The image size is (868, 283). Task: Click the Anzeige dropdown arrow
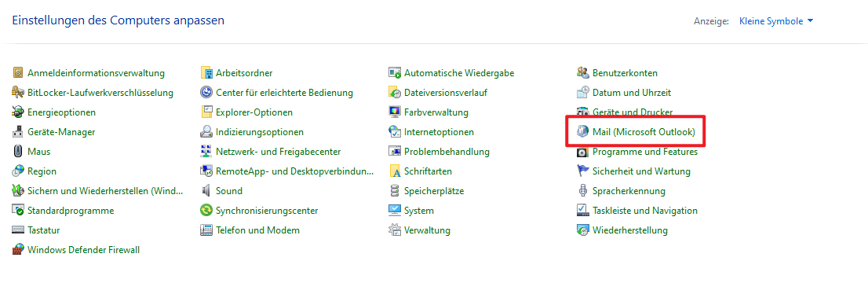point(811,21)
